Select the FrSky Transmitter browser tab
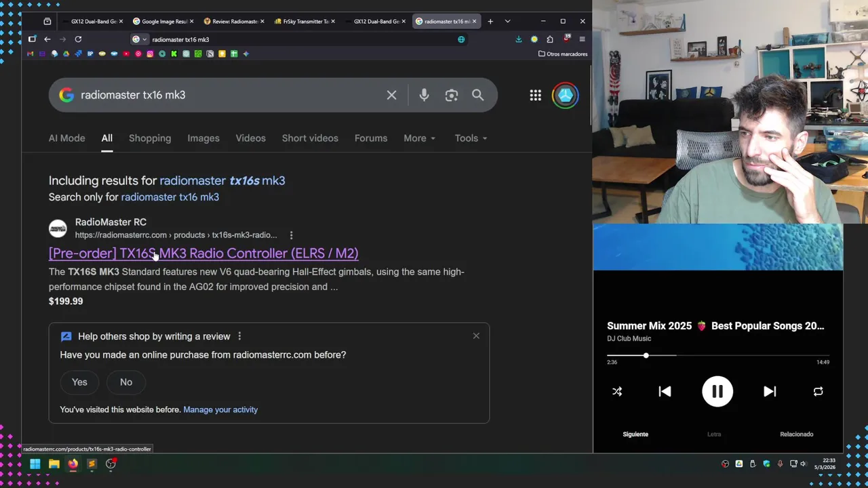This screenshot has height=488, width=868. point(304,21)
